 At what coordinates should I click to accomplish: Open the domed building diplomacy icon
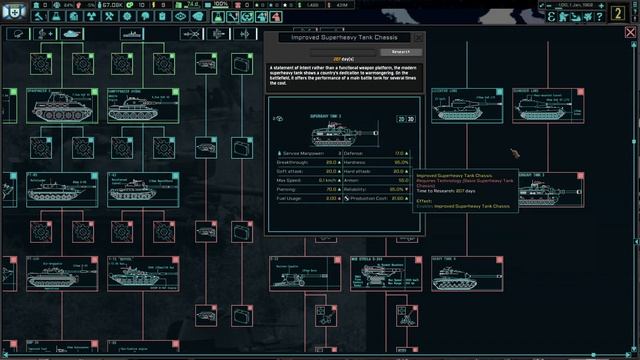(74, 16)
